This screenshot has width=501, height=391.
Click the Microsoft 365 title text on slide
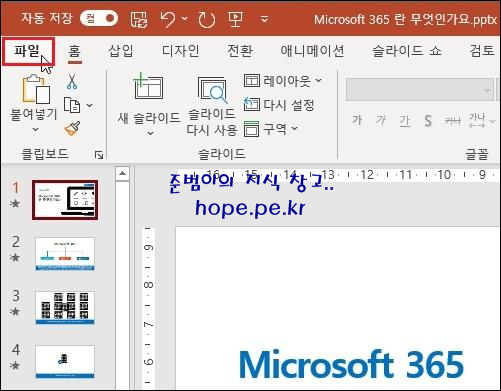352,365
